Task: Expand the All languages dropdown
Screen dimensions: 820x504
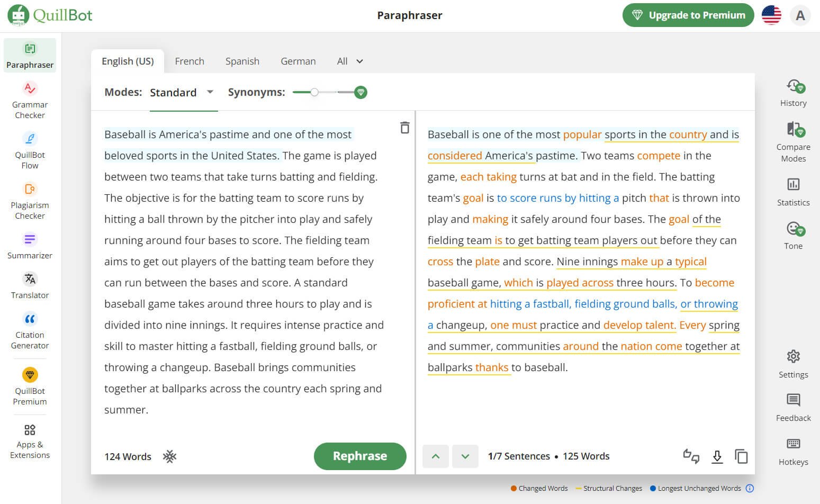Action: [350, 61]
